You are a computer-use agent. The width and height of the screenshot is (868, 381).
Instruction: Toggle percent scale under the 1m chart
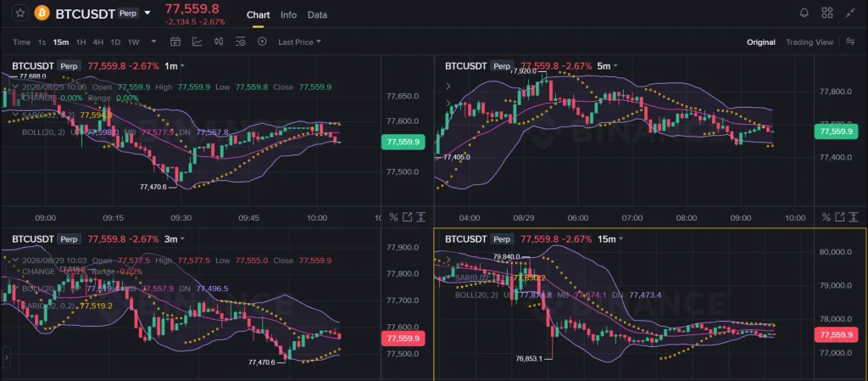[x=393, y=217]
